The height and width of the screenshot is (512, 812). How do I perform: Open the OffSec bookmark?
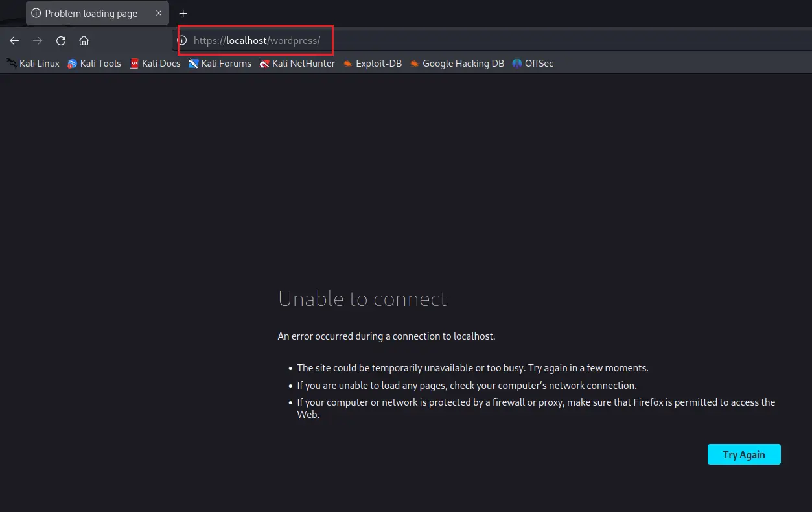point(533,64)
